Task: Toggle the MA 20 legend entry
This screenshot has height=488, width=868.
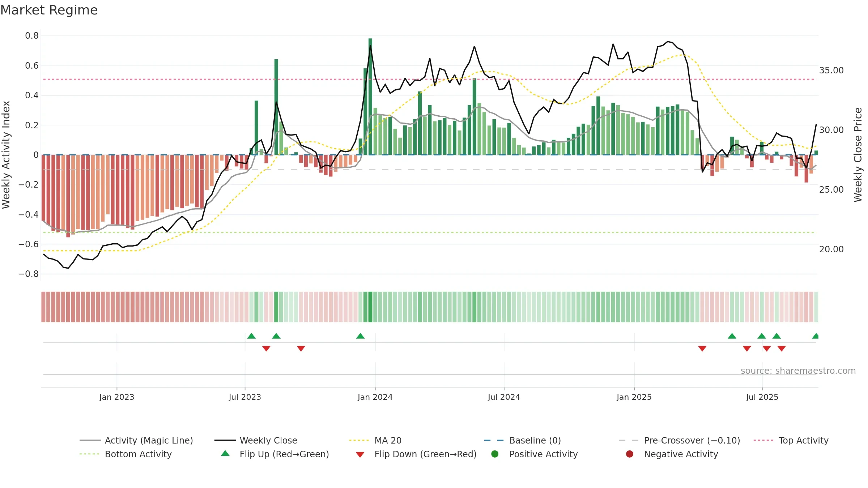Action: (x=375, y=440)
